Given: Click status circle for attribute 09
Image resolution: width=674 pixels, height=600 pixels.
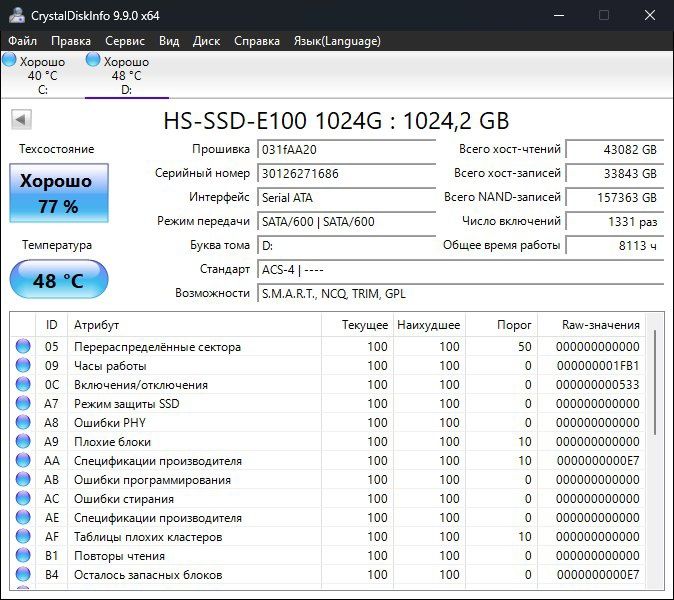Looking at the screenshot, I should tap(23, 365).
